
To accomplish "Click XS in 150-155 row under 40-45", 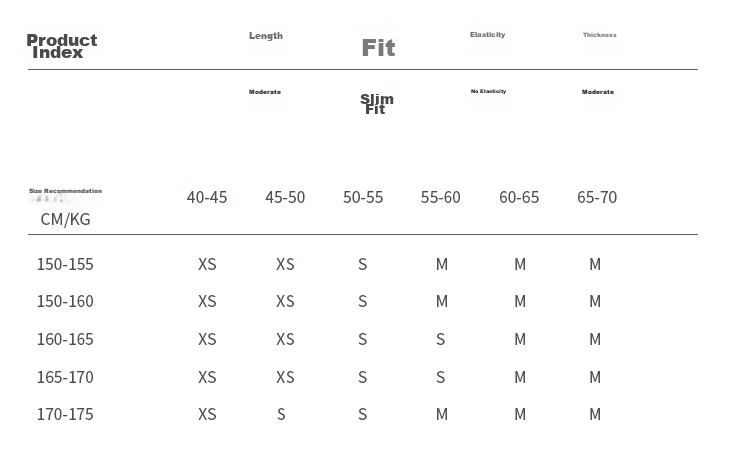I will point(207,264).
